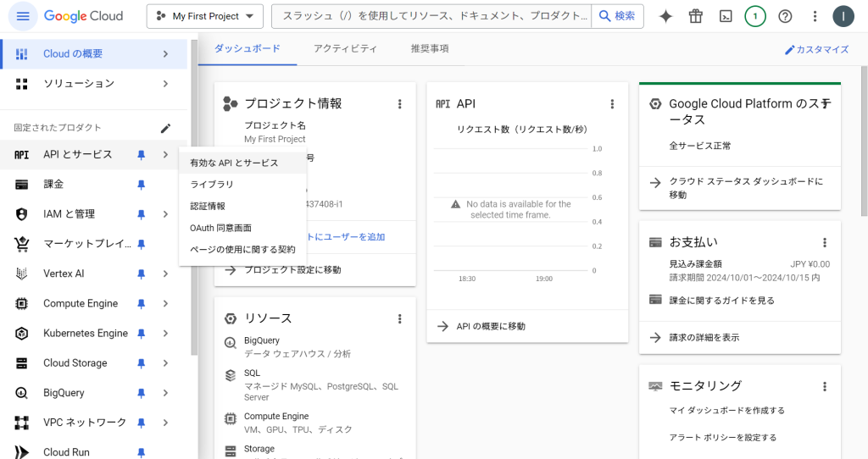The image size is (868, 459).
Task: Open top bar three-dot settings menu
Action: [815, 17]
